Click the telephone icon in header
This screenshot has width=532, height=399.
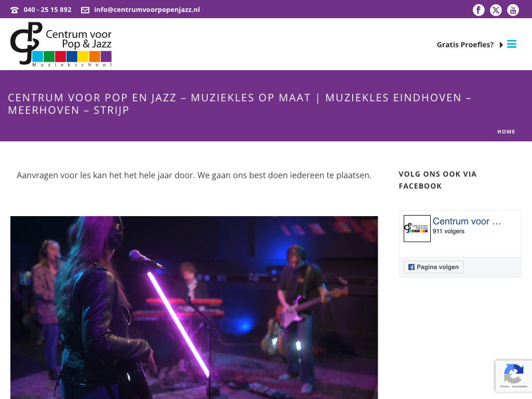(15, 10)
